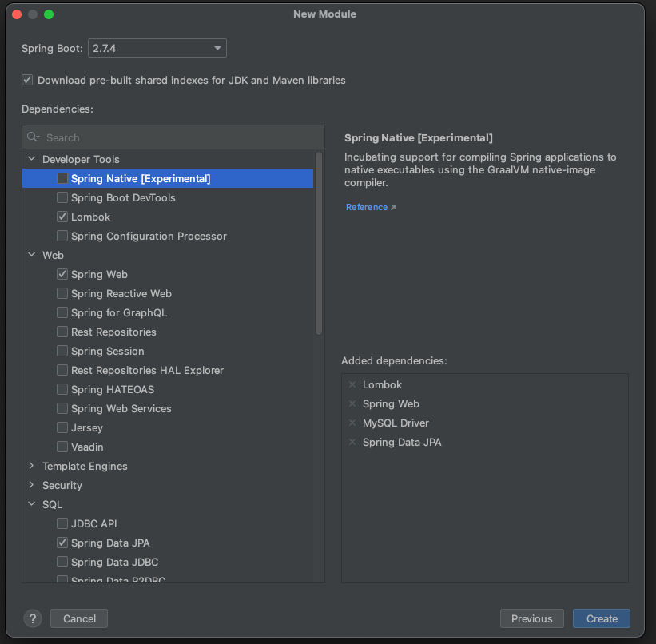Check the Spring Web Services checkbox
This screenshot has height=644, width=656.
62,408
